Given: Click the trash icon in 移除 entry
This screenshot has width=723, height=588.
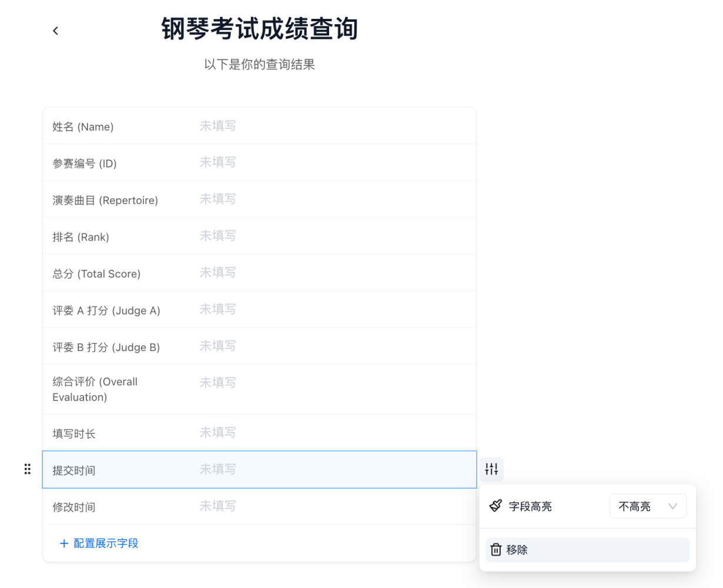Looking at the screenshot, I should (x=496, y=550).
